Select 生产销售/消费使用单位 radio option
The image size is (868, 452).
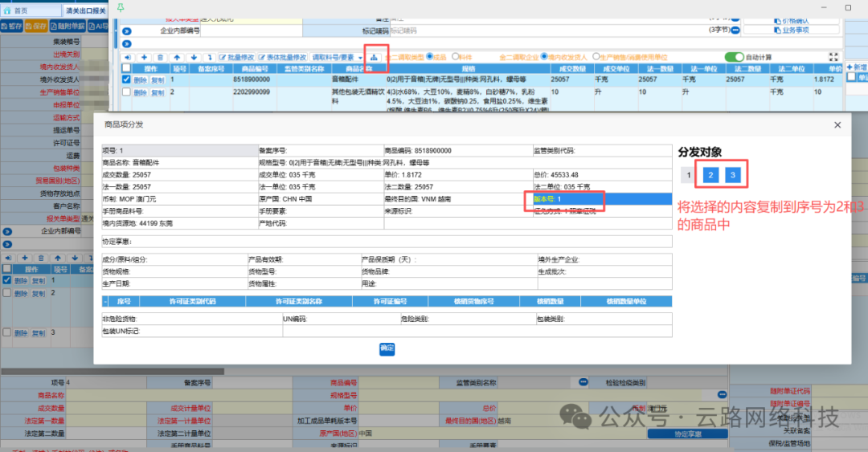[x=596, y=56]
